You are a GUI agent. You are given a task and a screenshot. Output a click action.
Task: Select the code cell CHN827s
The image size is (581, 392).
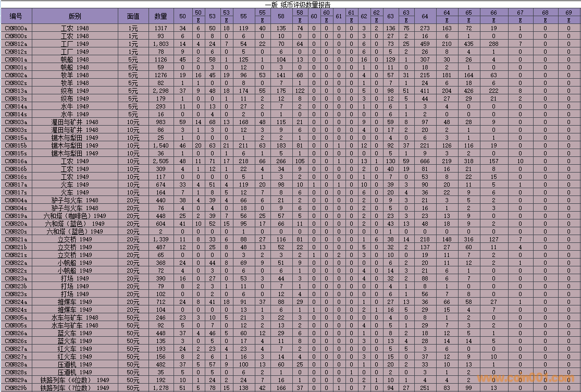pos(16,357)
